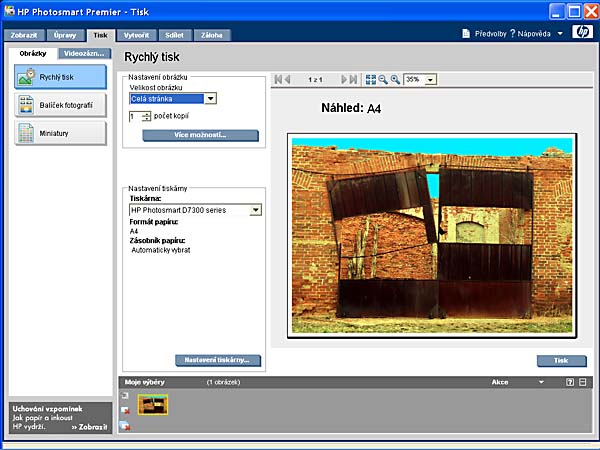Zoom out of the preview
Screen dimensions: 600x450
pos(383,79)
